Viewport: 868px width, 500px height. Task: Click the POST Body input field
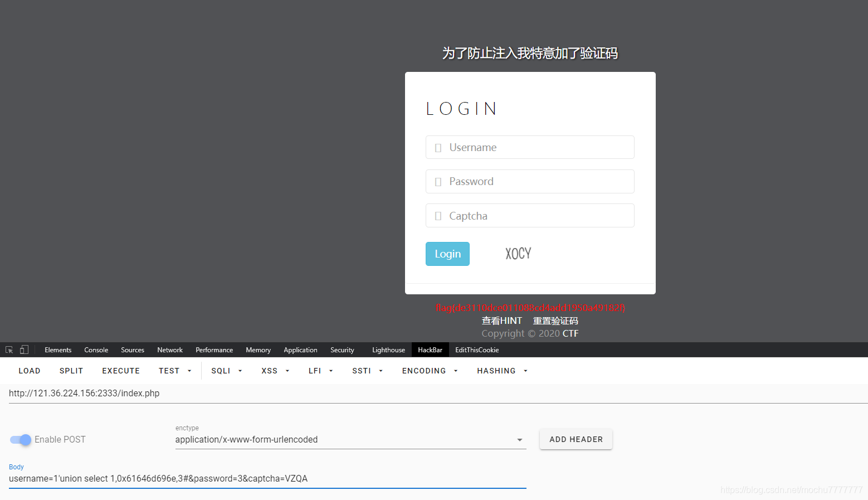pos(267,479)
